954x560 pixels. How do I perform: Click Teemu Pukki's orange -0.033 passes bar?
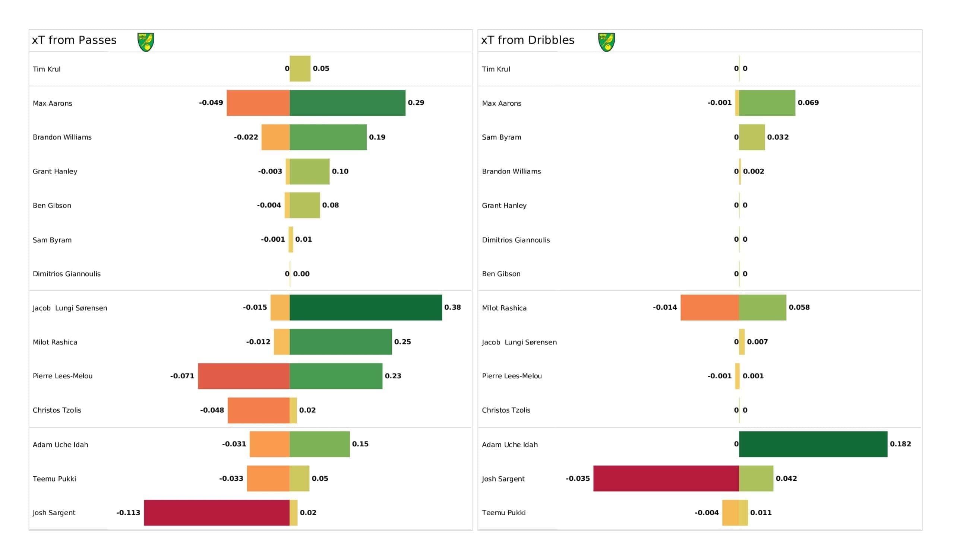click(268, 478)
